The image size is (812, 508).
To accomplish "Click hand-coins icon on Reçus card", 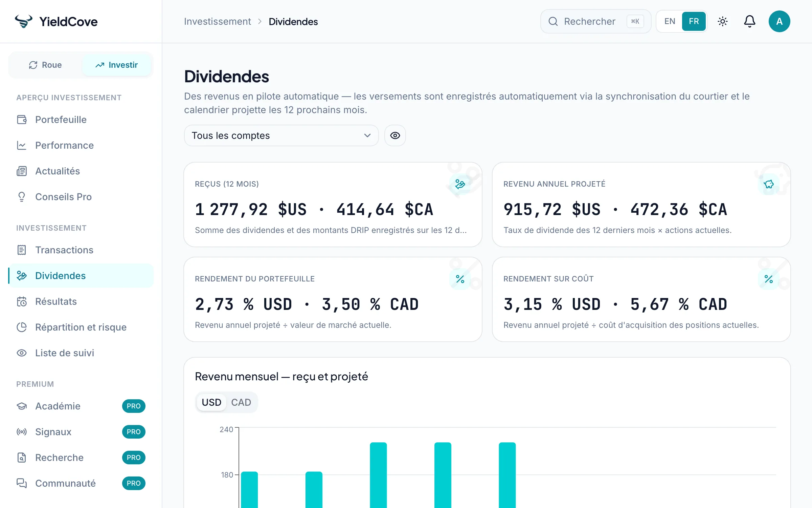I will (x=460, y=184).
